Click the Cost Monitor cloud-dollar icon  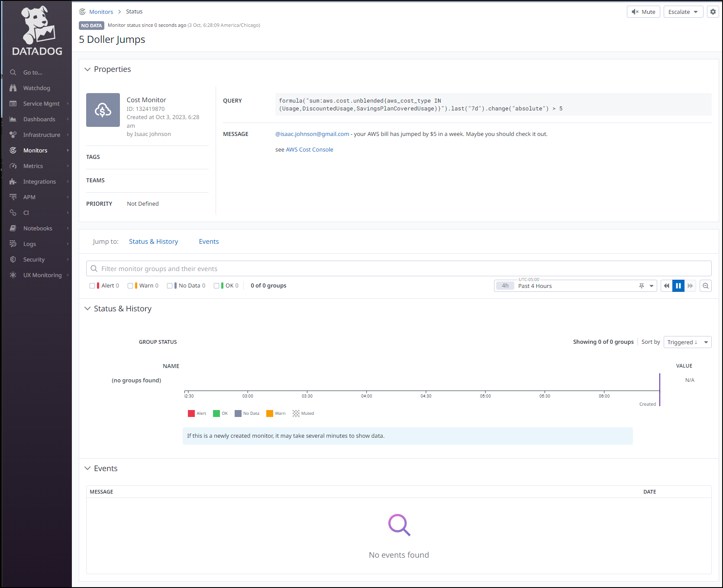pyautogui.click(x=103, y=110)
